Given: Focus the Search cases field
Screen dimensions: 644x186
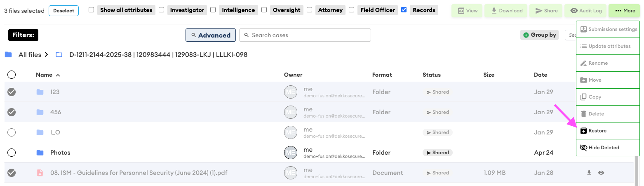Looking at the screenshot, I should (x=305, y=35).
